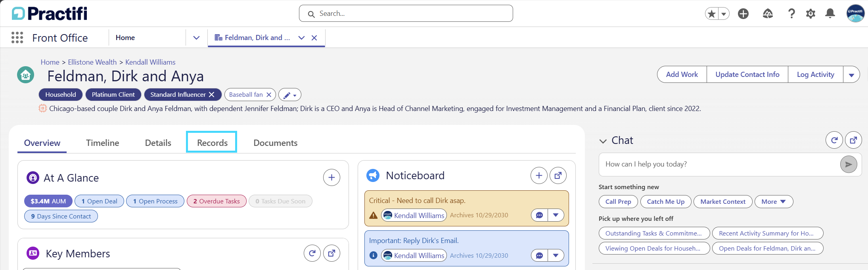The image size is (868, 270).
Task: Click comment icon on Important notice
Action: [x=539, y=255]
